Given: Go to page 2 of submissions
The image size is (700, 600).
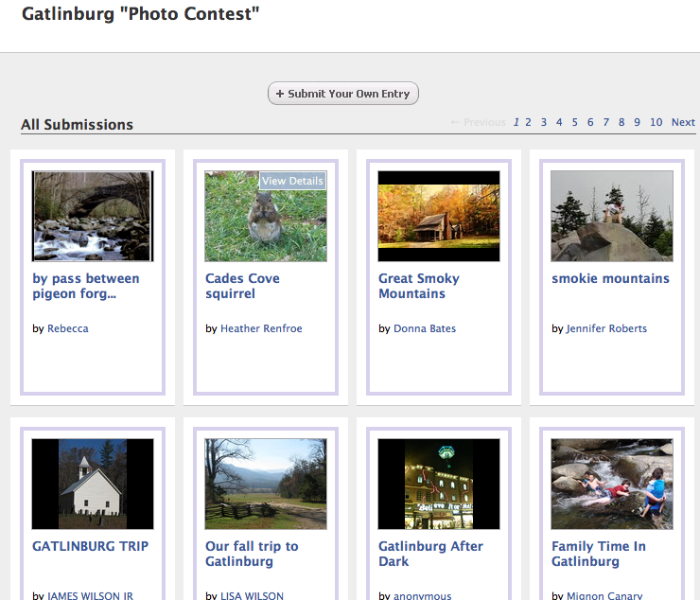Looking at the screenshot, I should 528,122.
